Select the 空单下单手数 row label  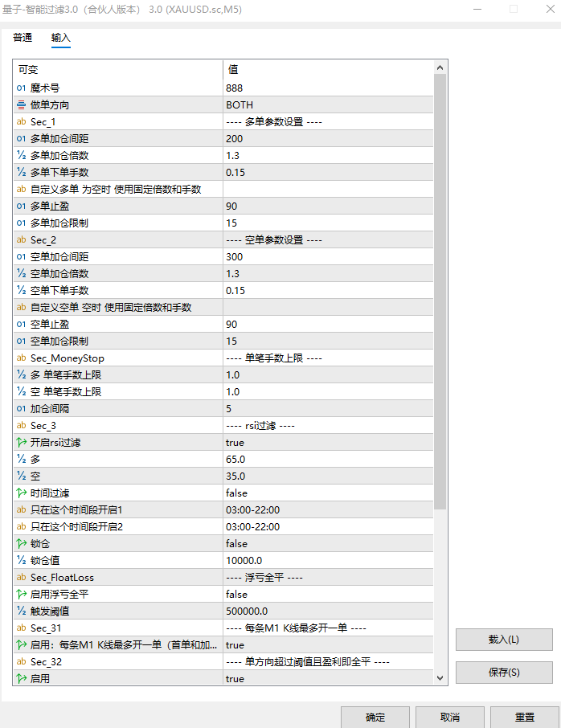59,290
